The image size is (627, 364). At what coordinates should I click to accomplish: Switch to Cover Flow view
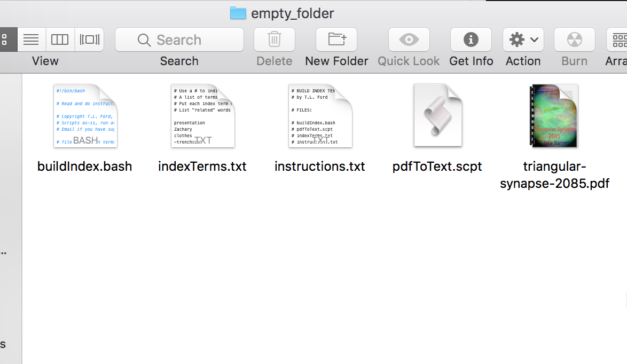pos(89,39)
